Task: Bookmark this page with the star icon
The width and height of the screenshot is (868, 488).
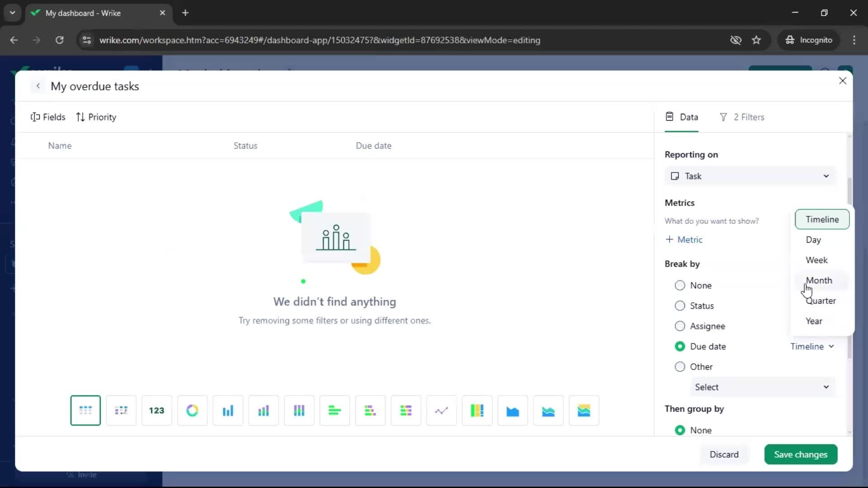Action: pos(756,40)
